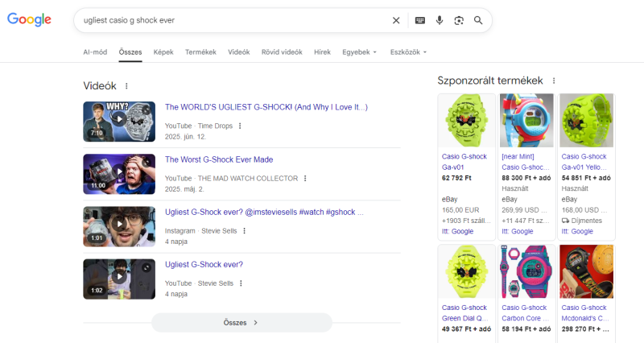Open options menu for Instagram Stevie Sells result

pos(244,231)
